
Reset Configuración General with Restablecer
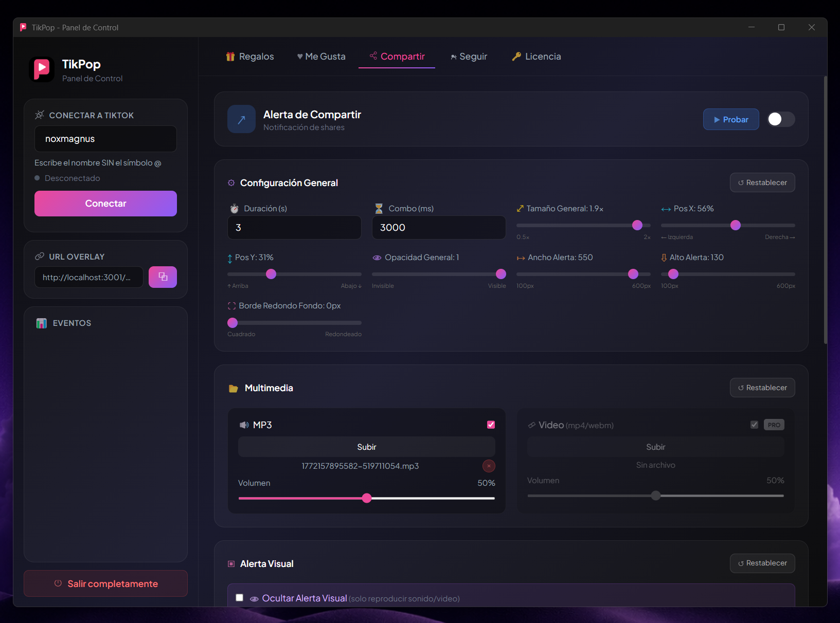[762, 182]
